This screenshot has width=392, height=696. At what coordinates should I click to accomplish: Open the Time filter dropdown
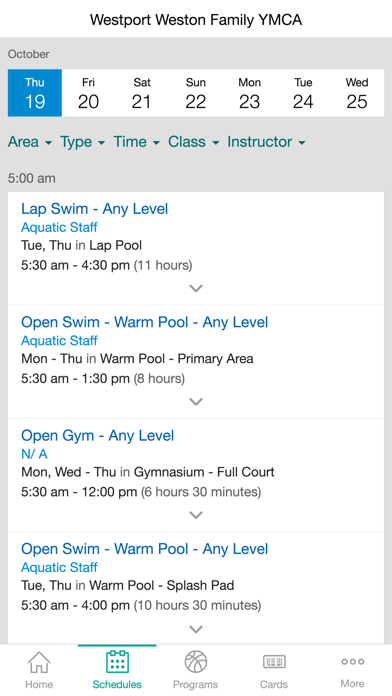coord(136,142)
